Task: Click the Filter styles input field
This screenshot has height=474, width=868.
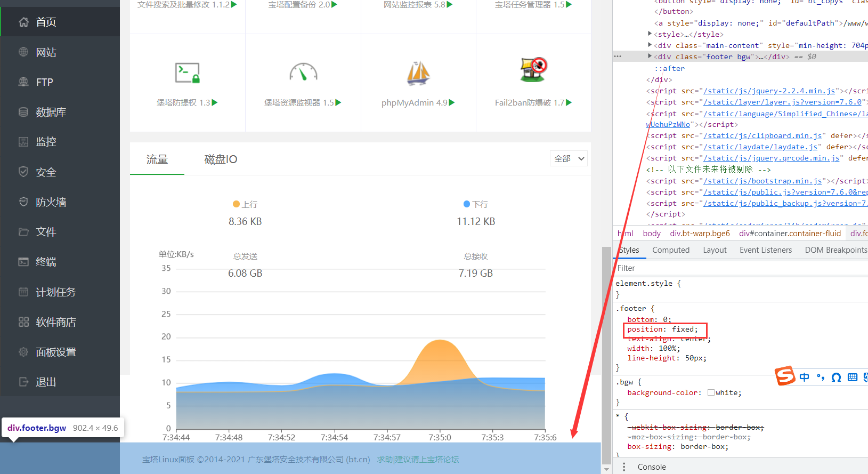Action: coord(741,268)
